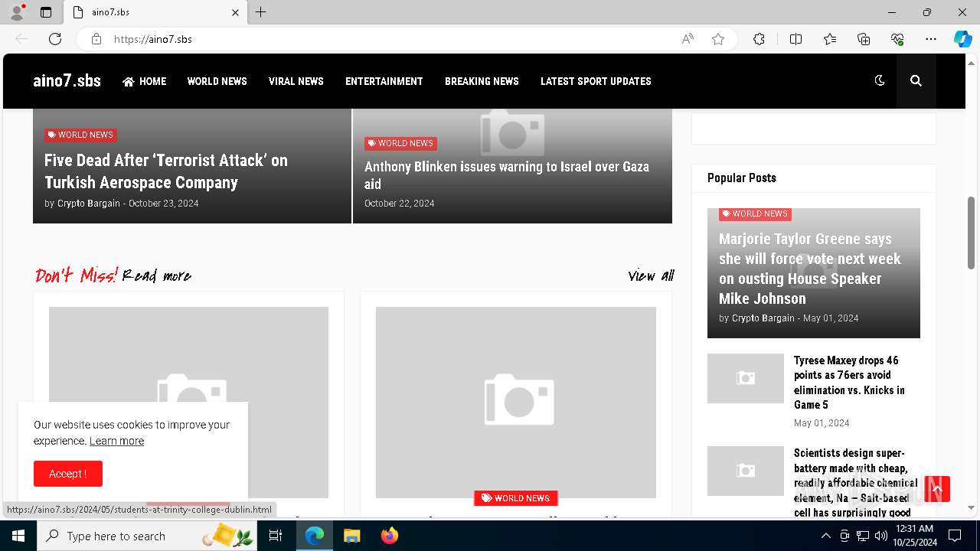Open notifications center icon
The height and width of the screenshot is (551, 980).
955,536
